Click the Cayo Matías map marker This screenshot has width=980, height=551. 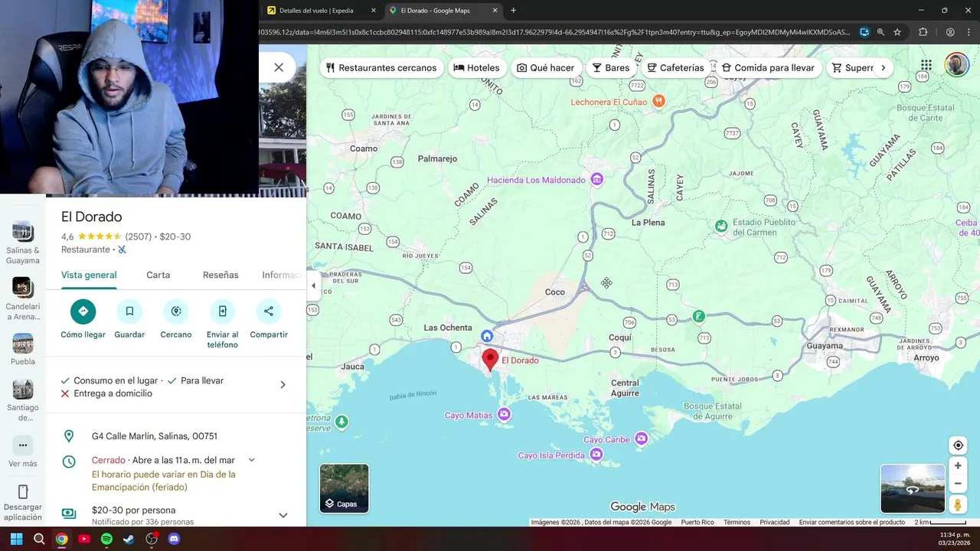point(504,415)
